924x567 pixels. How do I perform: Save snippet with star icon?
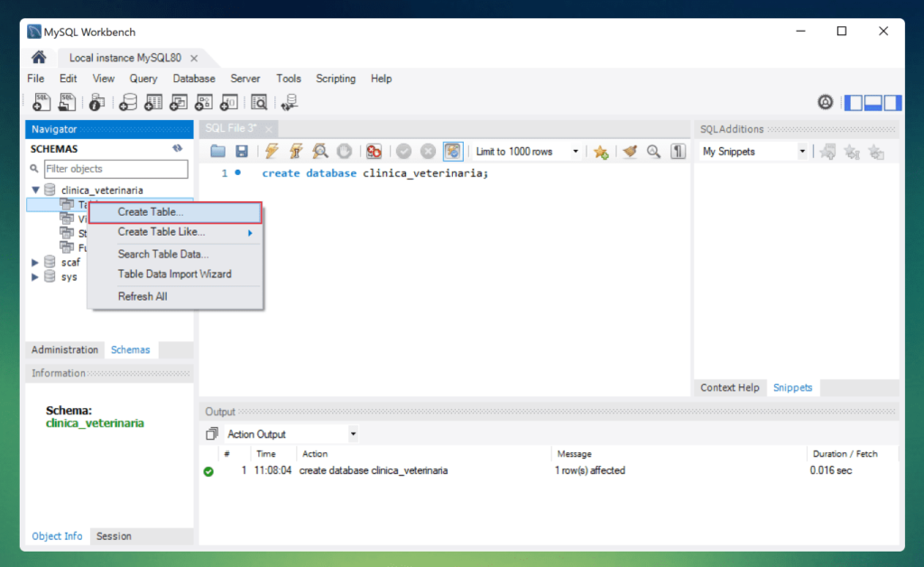601,152
